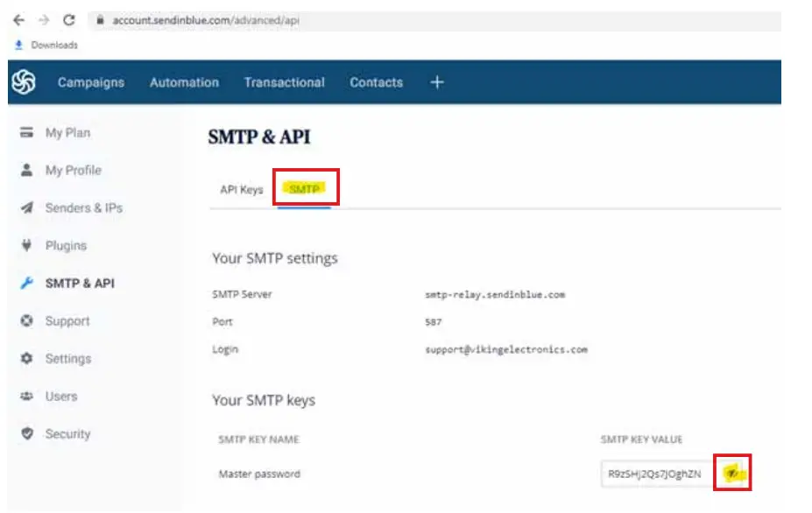Image resolution: width=812 pixels, height=513 pixels.
Task: Select SMTP & API in sidebar
Action: coord(80,283)
